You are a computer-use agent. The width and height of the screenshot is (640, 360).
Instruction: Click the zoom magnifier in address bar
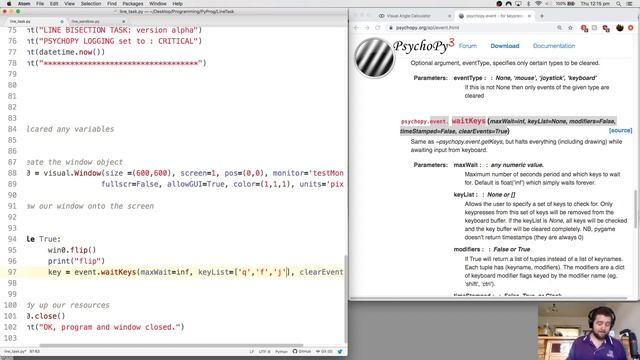[559, 28]
